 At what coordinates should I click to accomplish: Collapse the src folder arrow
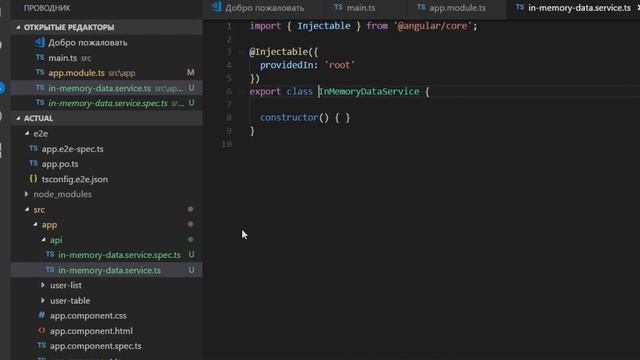point(27,209)
